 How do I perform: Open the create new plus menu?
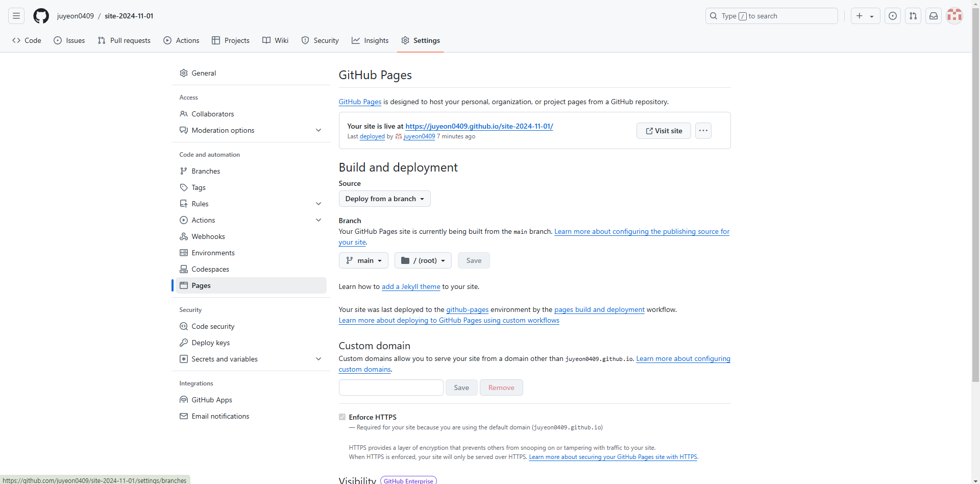865,16
